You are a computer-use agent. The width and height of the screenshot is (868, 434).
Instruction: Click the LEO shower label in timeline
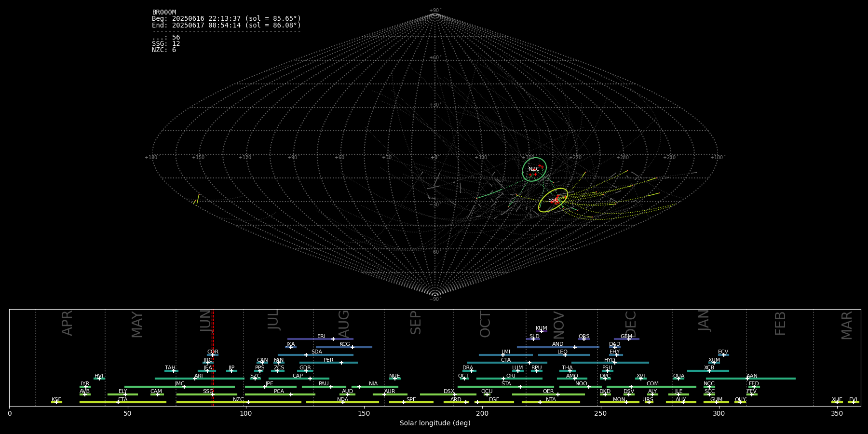[x=562, y=352]
